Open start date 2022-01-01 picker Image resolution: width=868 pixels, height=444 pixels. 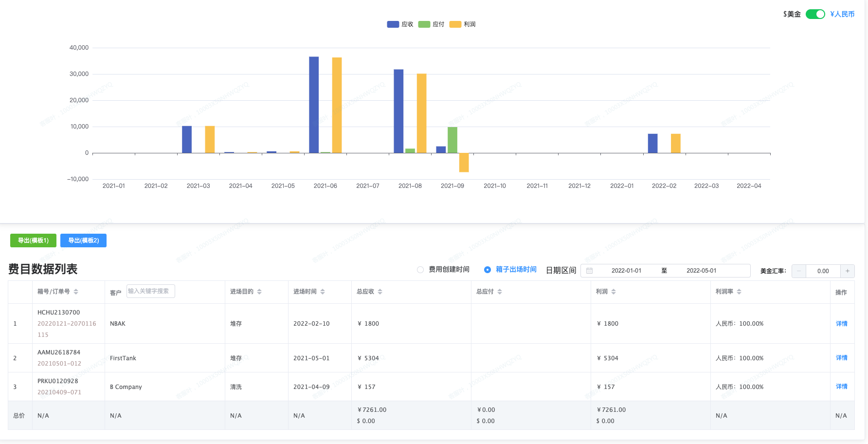click(626, 271)
